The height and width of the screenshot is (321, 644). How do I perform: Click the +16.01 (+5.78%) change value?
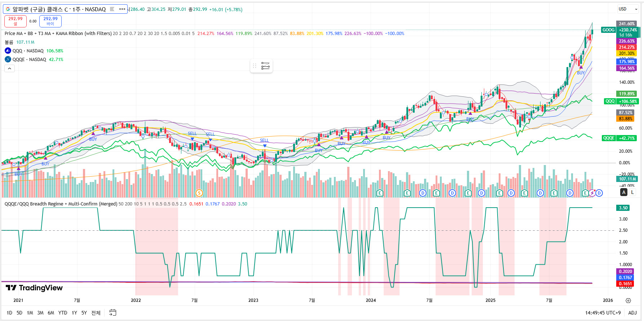[x=226, y=9]
